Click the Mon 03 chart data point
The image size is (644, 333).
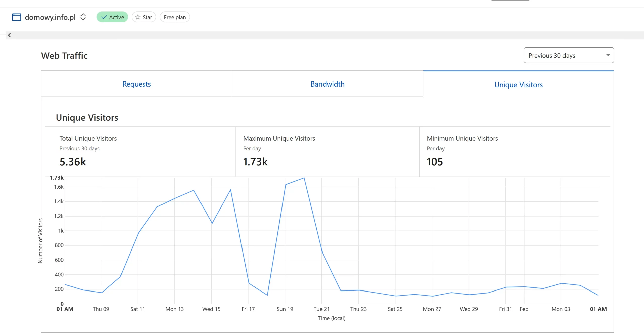561,283
